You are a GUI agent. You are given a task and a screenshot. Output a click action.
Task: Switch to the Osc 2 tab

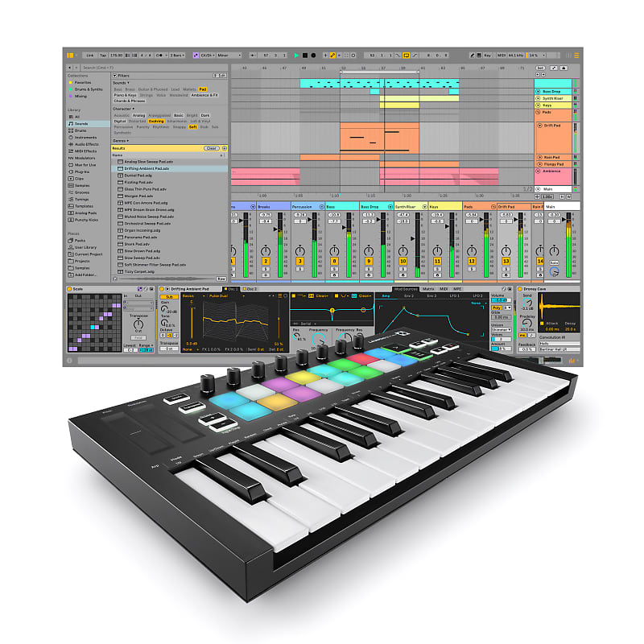pos(250,289)
